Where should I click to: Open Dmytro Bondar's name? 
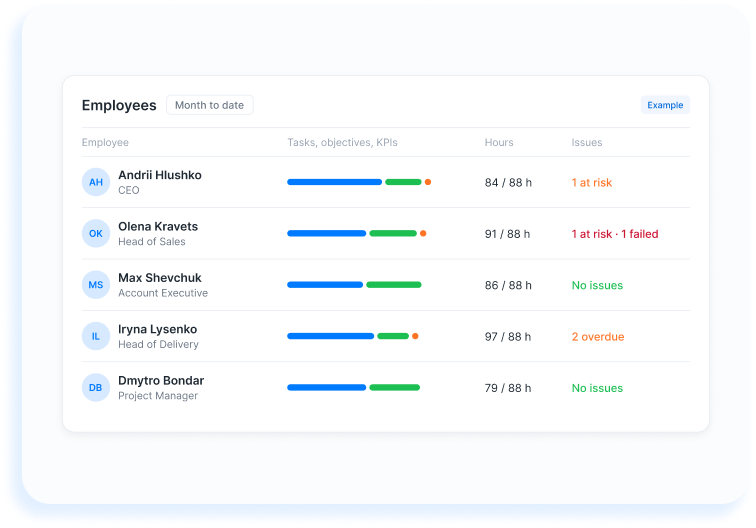(x=161, y=380)
